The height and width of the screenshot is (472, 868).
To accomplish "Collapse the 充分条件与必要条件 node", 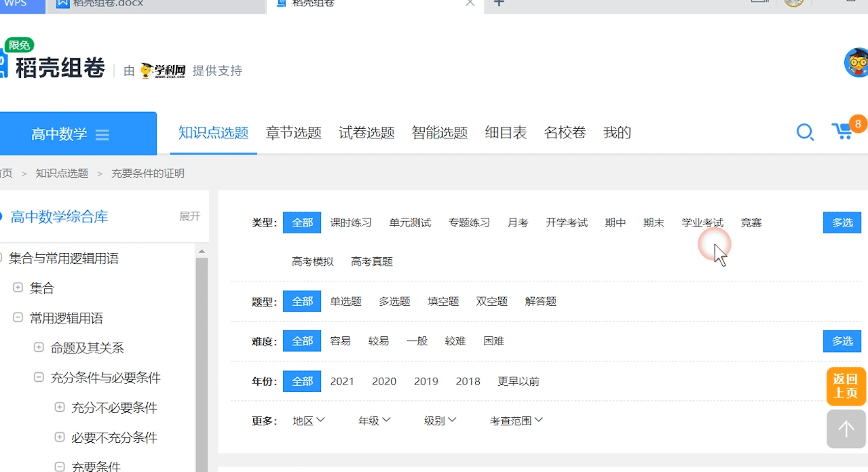I will point(39,378).
